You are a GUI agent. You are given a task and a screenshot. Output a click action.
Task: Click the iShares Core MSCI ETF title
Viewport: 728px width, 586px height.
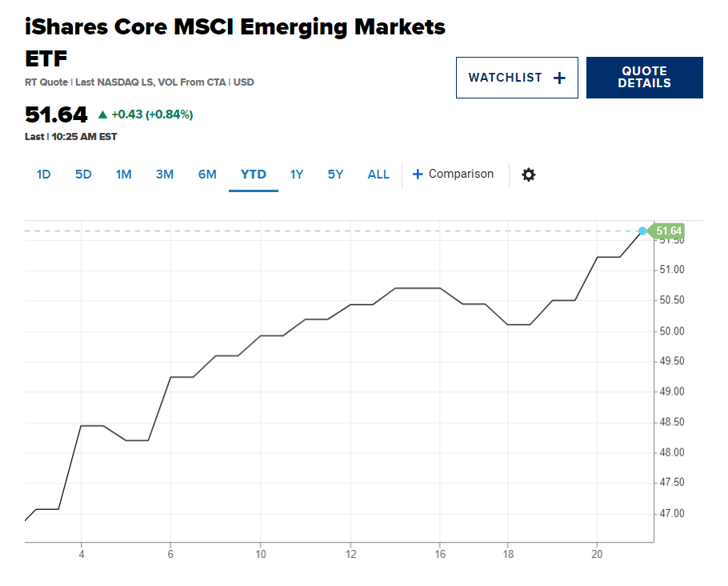pyautogui.click(x=235, y=42)
